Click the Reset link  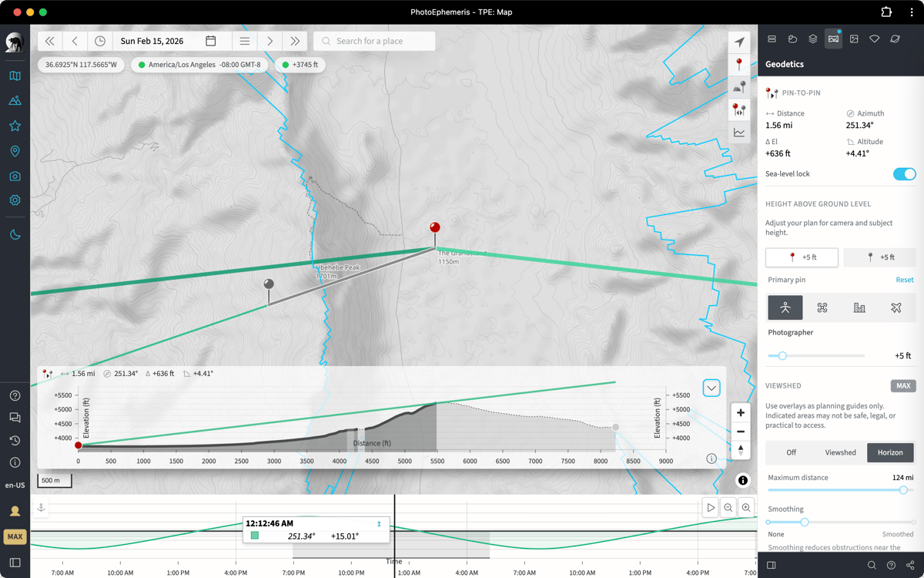point(904,280)
